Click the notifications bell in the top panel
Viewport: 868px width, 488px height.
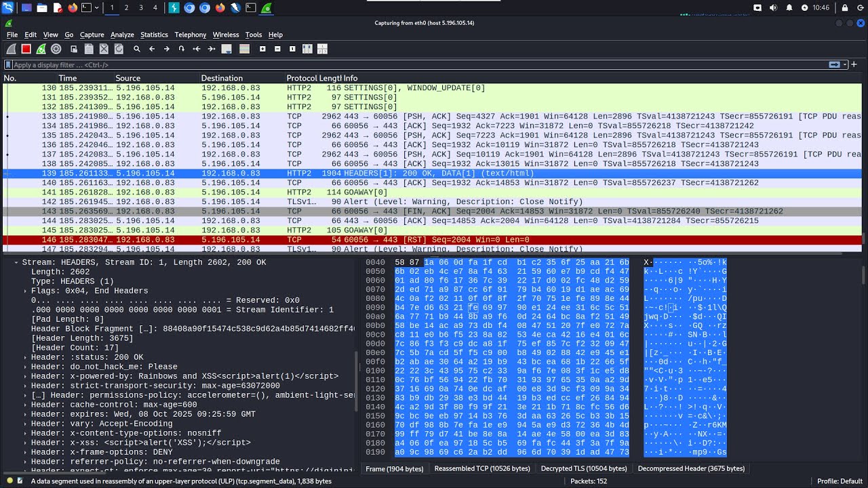pos(789,7)
